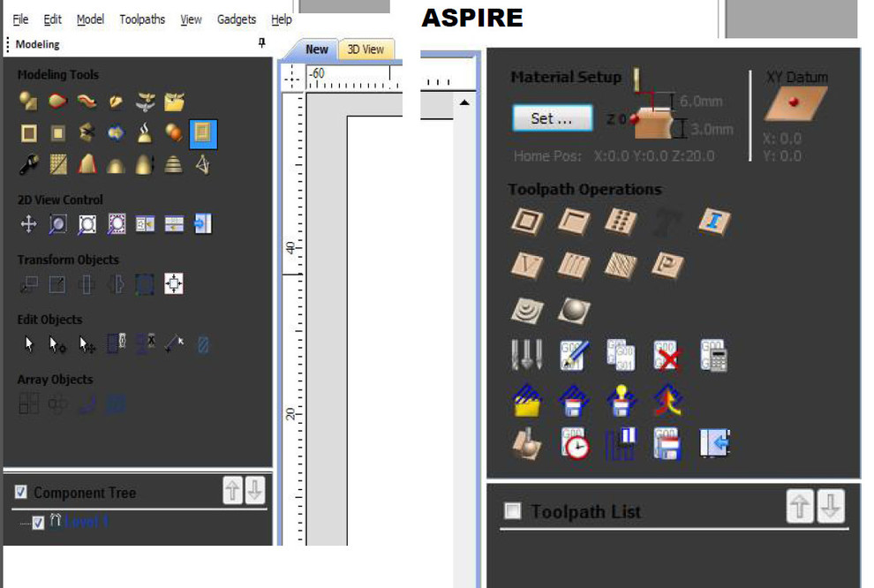Image resolution: width=874 pixels, height=588 pixels.
Task: Click the wireframe mesh modeling icon
Action: tap(203, 164)
